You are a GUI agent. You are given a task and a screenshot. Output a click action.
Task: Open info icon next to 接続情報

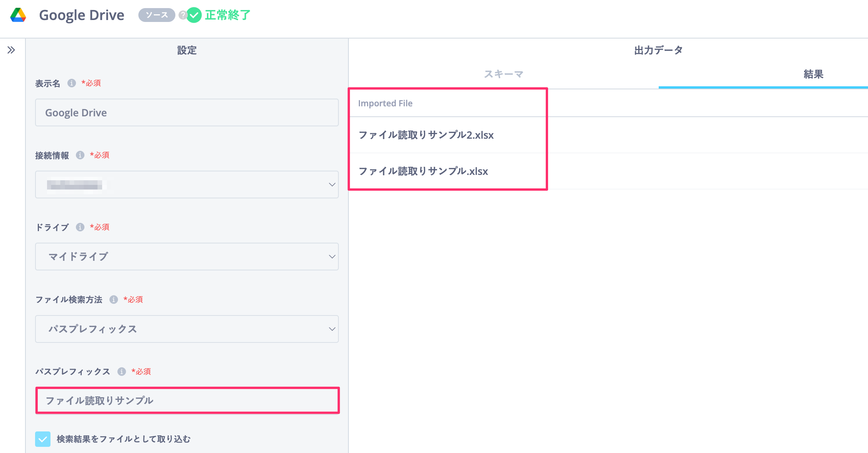(x=80, y=155)
